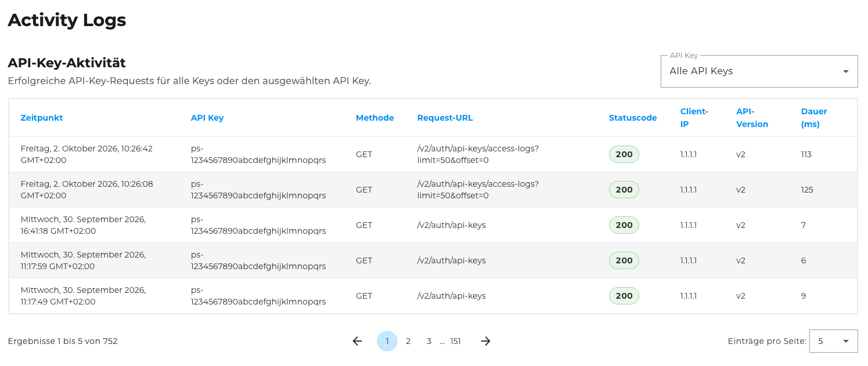The image size is (868, 366).
Task: Click duration value 6
Action: pyautogui.click(x=804, y=260)
